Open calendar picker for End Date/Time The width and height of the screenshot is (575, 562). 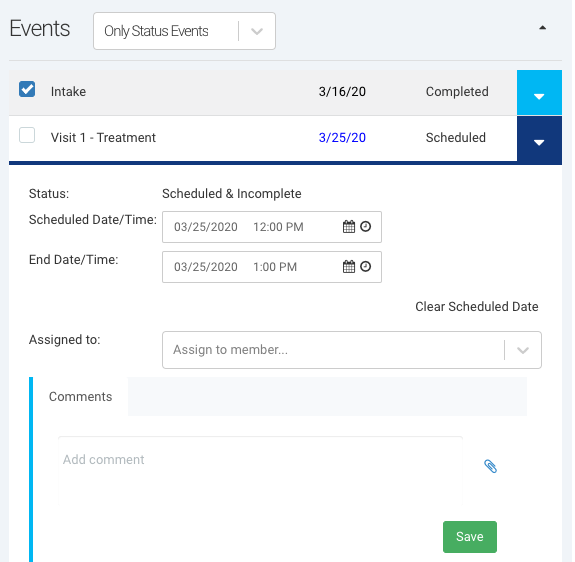[349, 267]
